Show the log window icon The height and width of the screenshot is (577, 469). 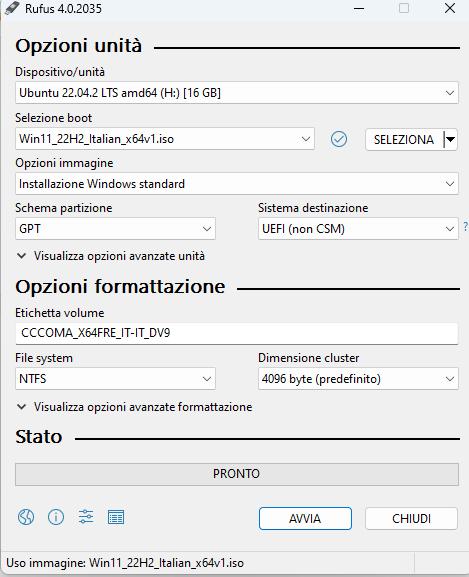tap(116, 517)
